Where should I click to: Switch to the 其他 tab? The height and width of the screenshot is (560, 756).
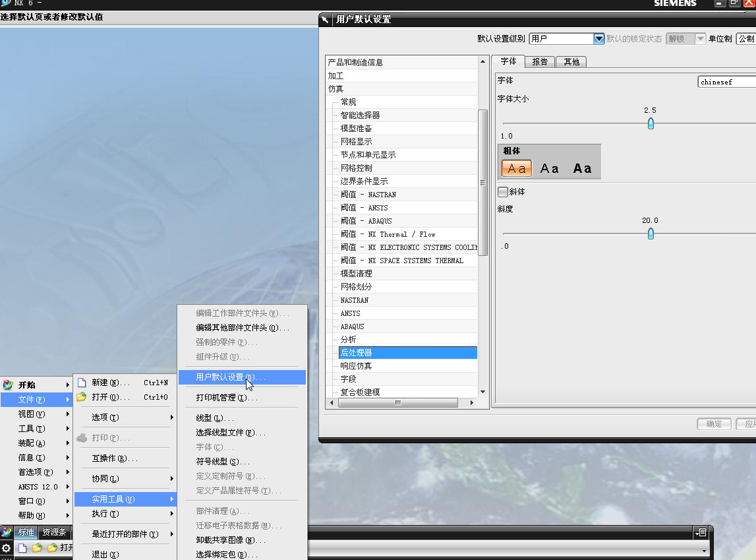pyautogui.click(x=571, y=62)
